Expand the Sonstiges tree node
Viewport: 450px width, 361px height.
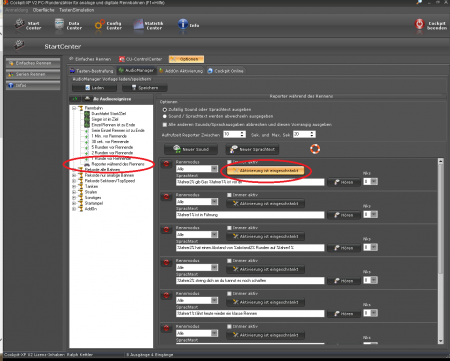74,198
